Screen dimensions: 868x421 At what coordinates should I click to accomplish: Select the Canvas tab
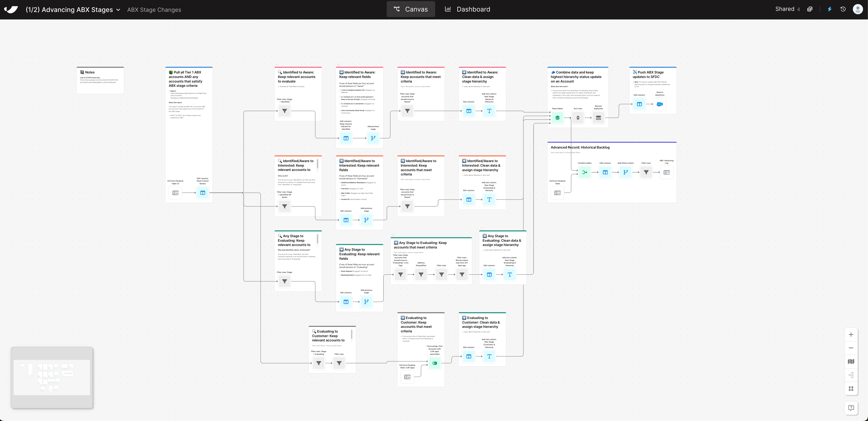[x=411, y=9]
